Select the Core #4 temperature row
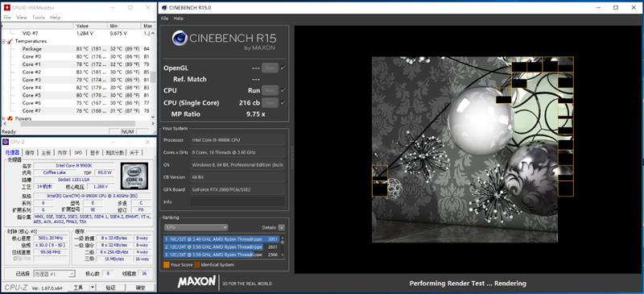The image size is (644, 294). click(76, 88)
